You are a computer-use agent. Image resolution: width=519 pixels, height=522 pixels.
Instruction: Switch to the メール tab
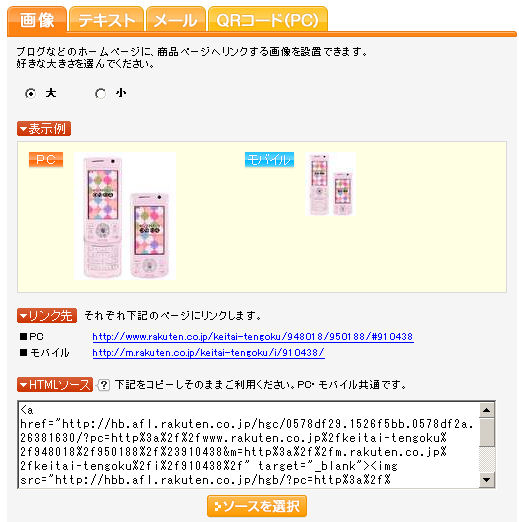point(176,20)
